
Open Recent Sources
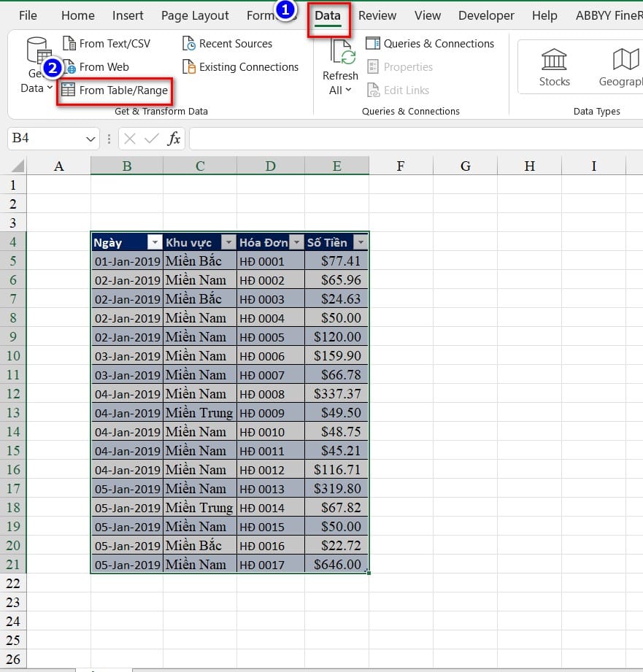[x=189, y=44]
